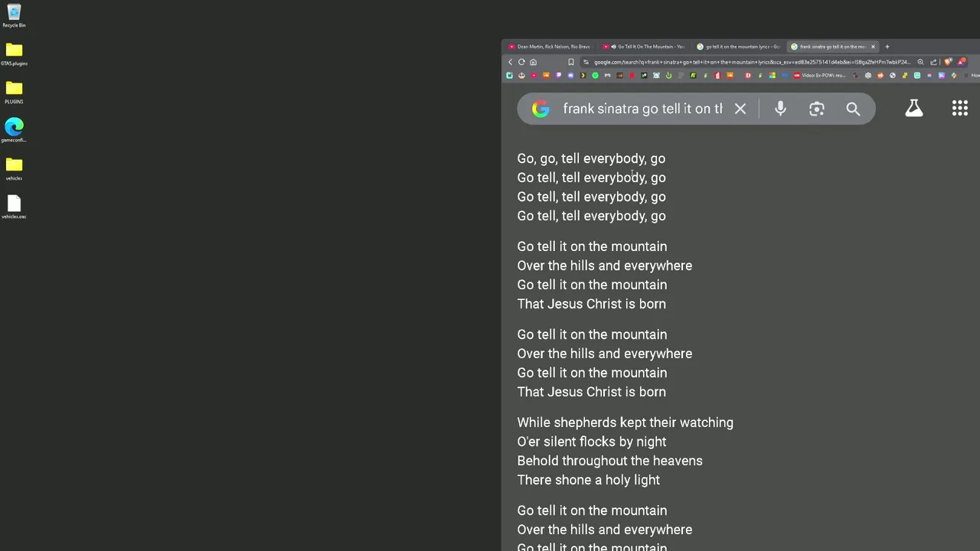Select the vehicles.oac file on desktop
The width and height of the screenshot is (980, 551).
pyautogui.click(x=14, y=207)
